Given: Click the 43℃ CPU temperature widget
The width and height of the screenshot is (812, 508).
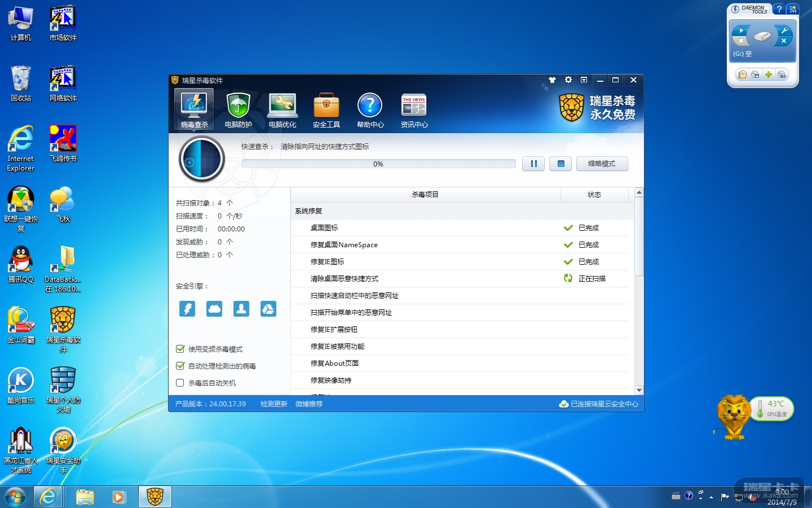Looking at the screenshot, I should coord(773,409).
